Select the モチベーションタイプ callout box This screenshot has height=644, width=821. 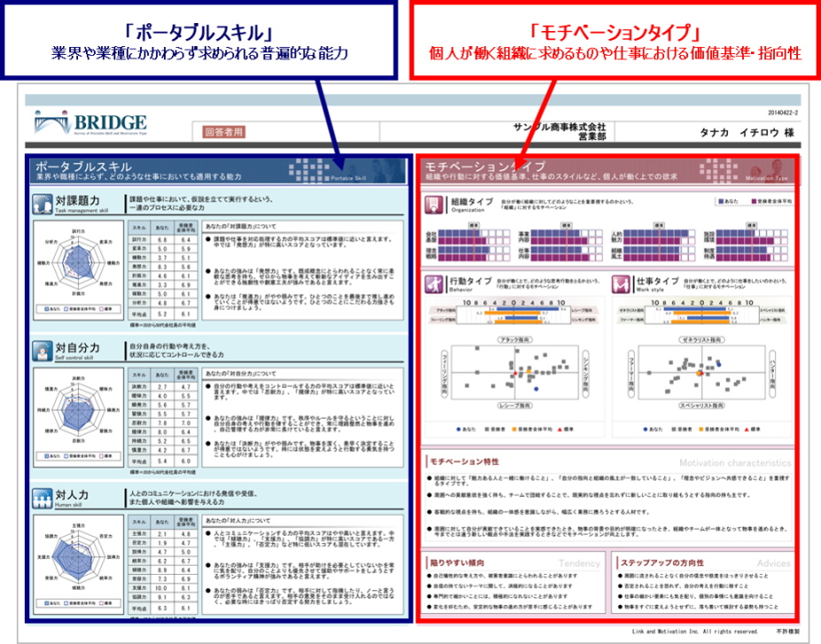tap(614, 38)
